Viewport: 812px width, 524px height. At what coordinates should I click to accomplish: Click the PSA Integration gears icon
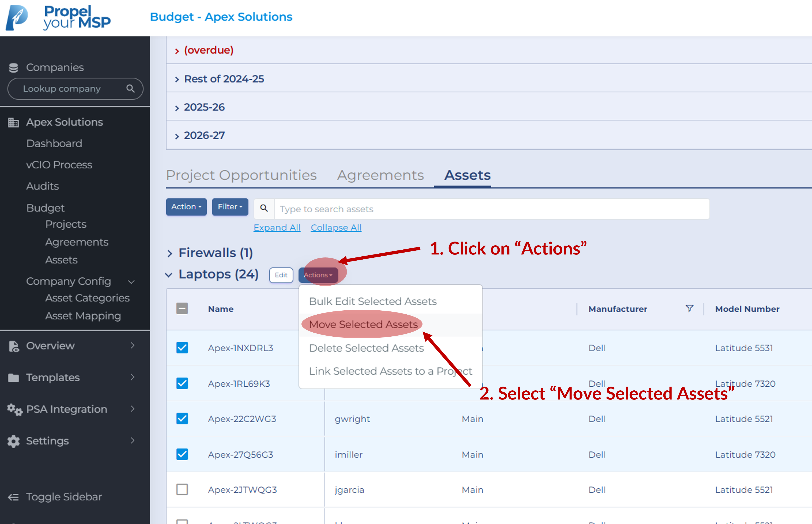click(15, 409)
